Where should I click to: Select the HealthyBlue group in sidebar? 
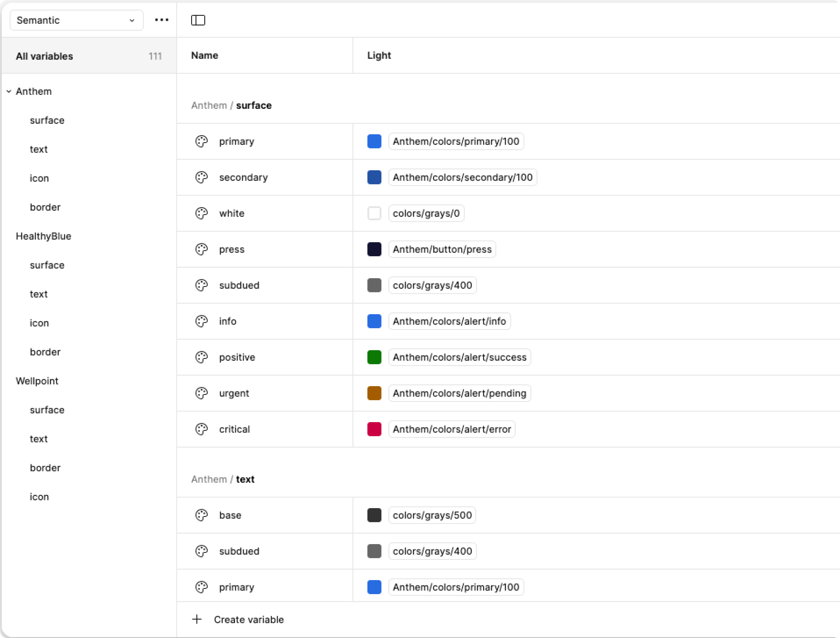click(43, 236)
